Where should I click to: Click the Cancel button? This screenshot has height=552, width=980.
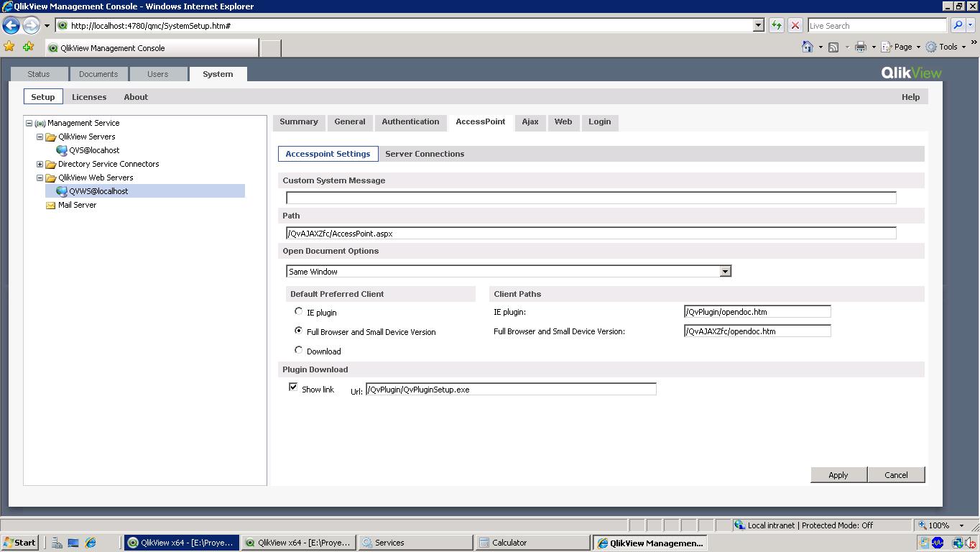(896, 475)
